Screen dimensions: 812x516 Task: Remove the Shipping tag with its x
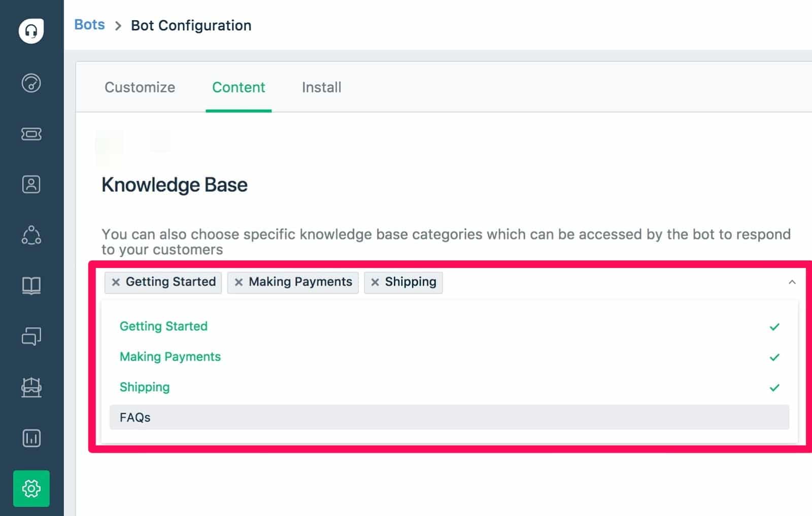pos(375,282)
